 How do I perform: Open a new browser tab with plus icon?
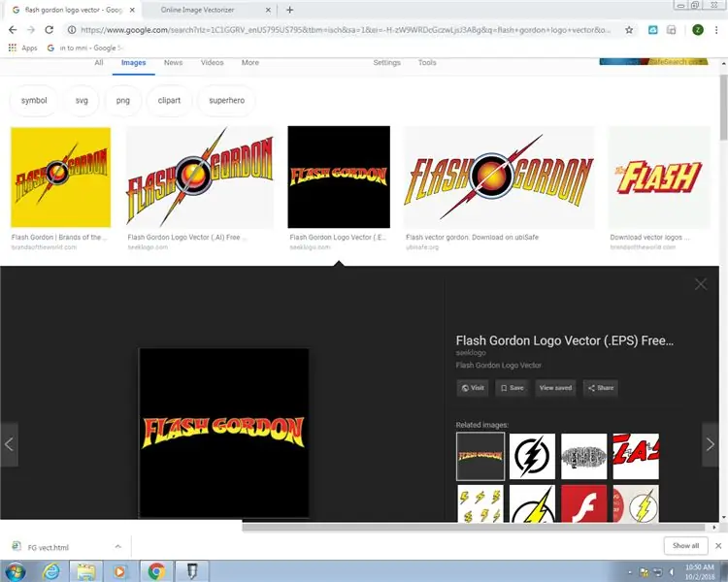[289, 10]
